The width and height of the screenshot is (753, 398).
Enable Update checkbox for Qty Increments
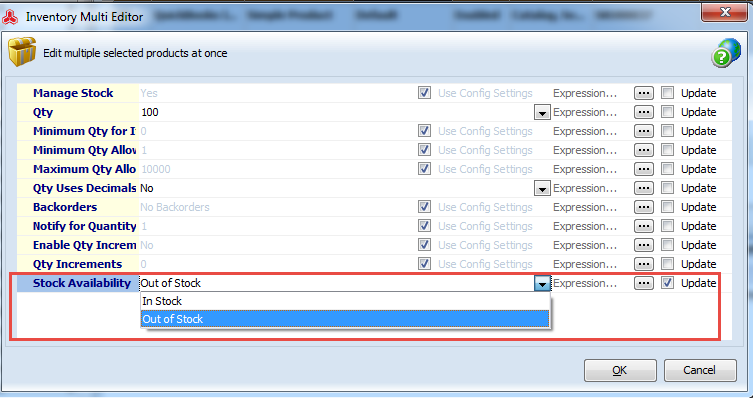pos(667,264)
